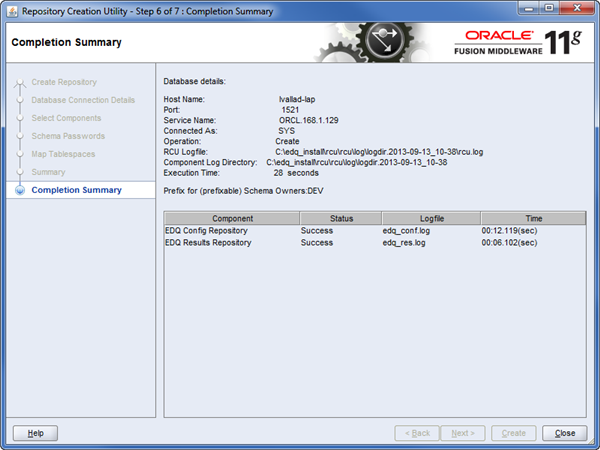Click the Completion Summary step bullet icon

(20, 190)
